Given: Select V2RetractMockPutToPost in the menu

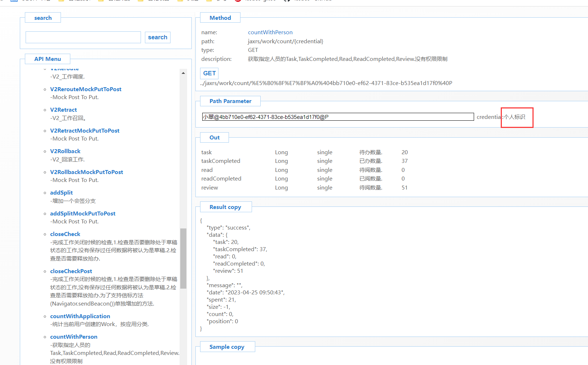Looking at the screenshot, I should point(85,131).
